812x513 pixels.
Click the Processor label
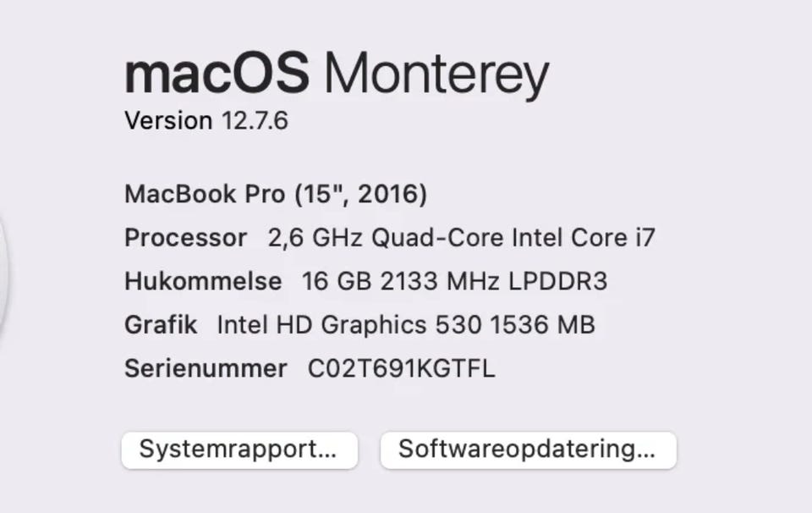pos(185,238)
